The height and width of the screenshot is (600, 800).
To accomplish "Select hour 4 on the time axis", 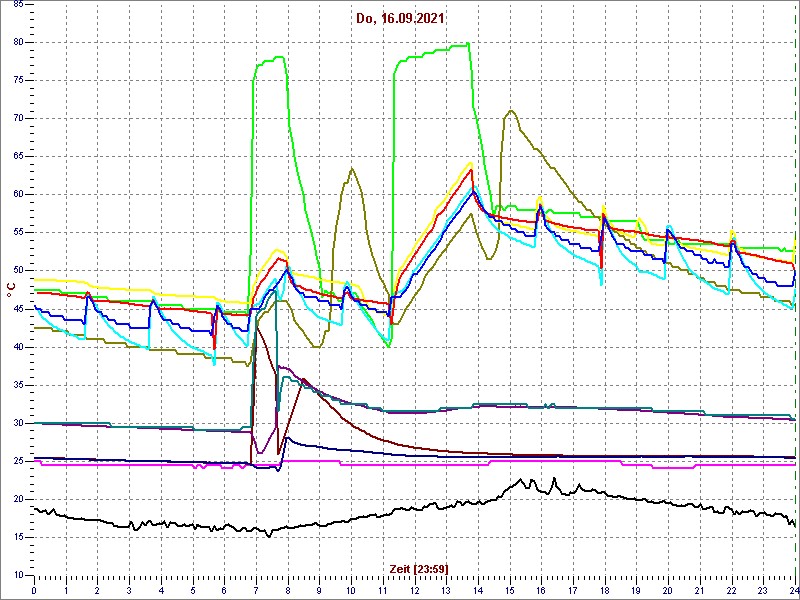I will 161,589.
